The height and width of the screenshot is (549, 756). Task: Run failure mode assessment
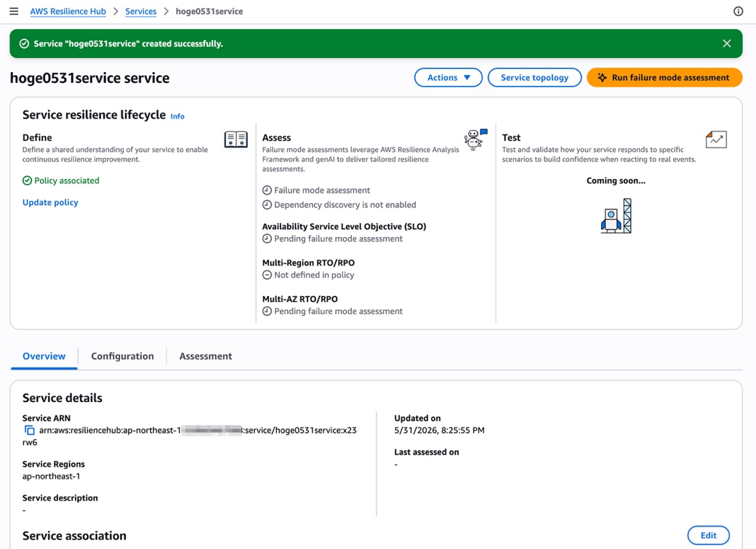[664, 78]
